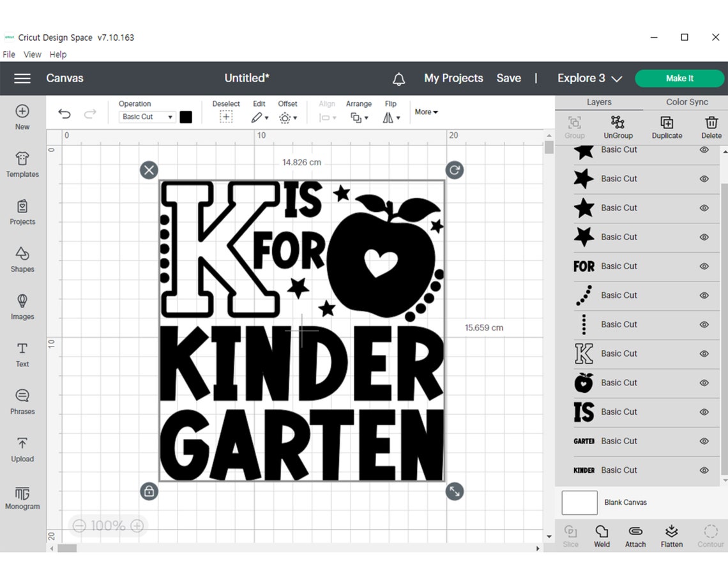728x582 pixels.
Task: Open the View menu
Action: click(x=32, y=54)
